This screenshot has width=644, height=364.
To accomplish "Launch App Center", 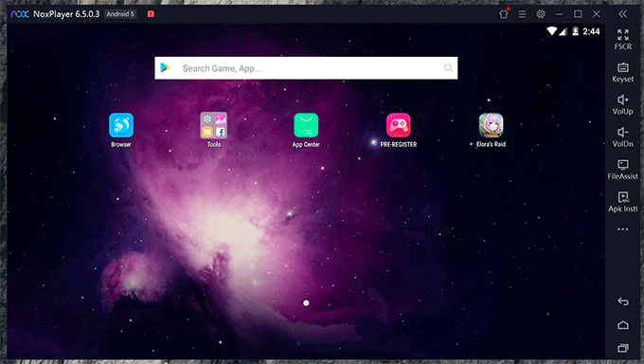I will point(306,125).
